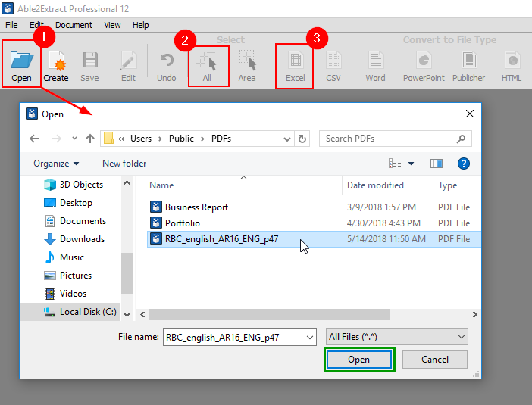532x405 pixels.
Task: Navigate to Public in address bar
Action: tap(182, 139)
